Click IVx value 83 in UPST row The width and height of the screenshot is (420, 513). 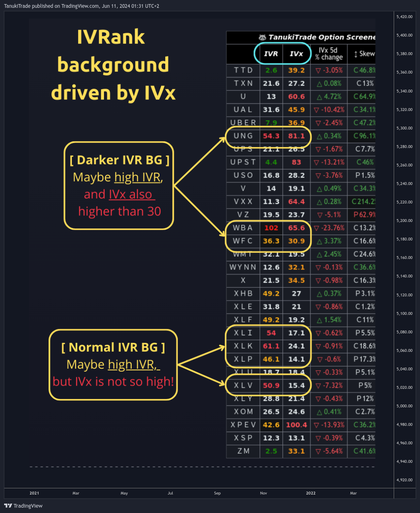coord(296,162)
